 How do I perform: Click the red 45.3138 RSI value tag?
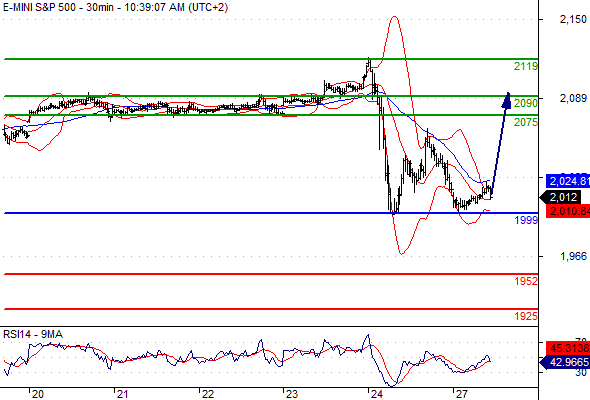coord(568,348)
